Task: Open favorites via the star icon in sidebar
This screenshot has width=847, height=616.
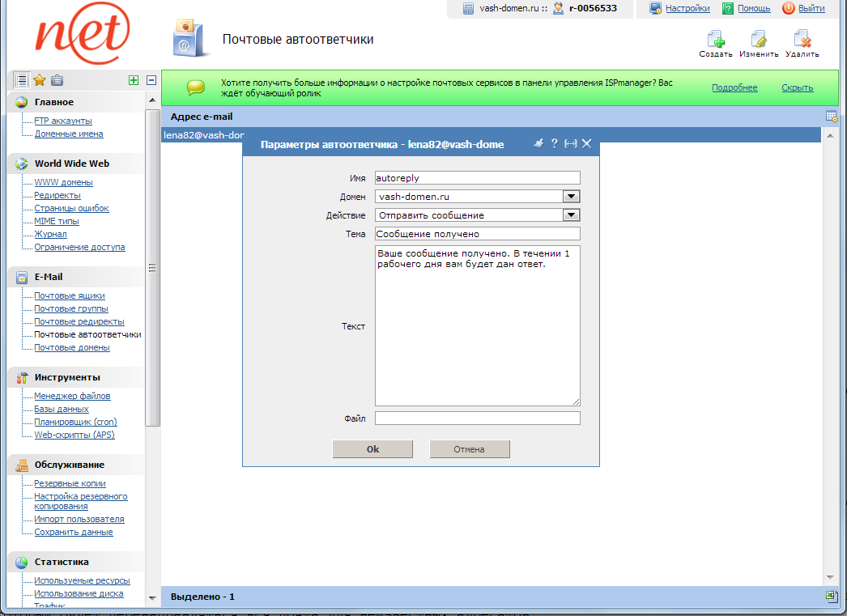Action: click(37, 80)
